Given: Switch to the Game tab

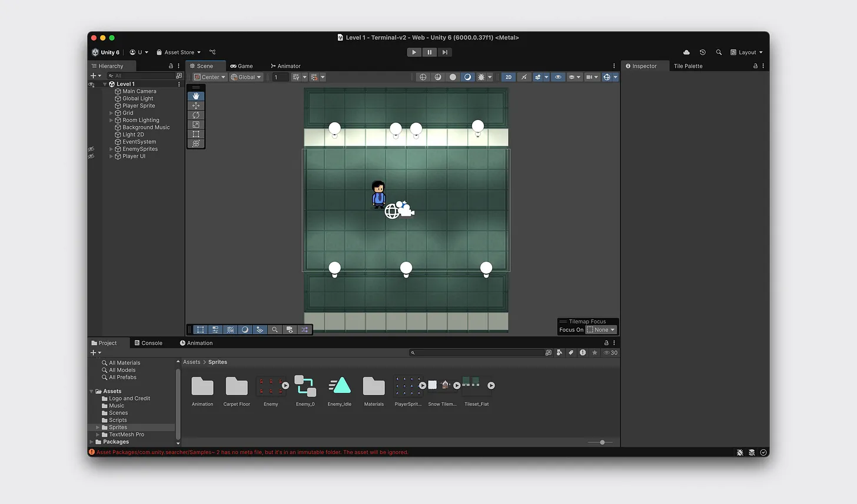Looking at the screenshot, I should (242, 66).
